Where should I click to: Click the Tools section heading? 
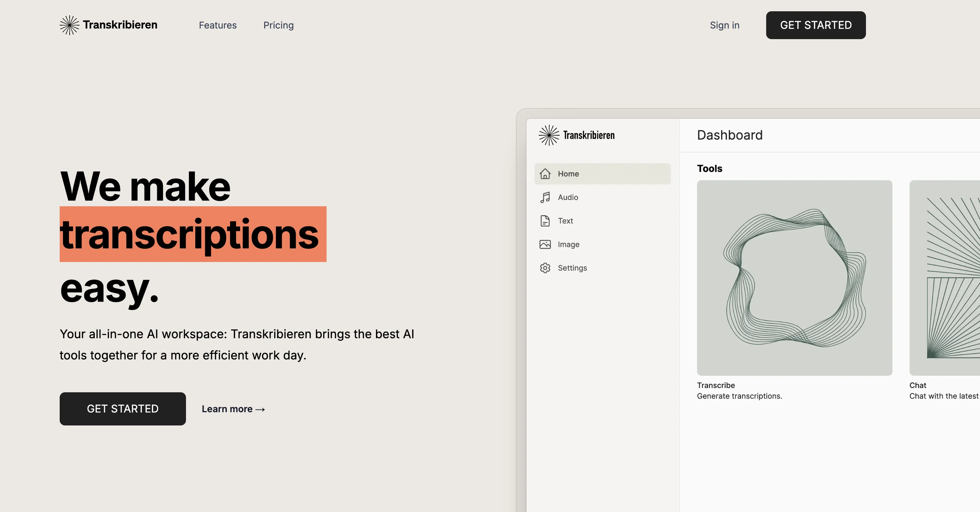pyautogui.click(x=709, y=168)
